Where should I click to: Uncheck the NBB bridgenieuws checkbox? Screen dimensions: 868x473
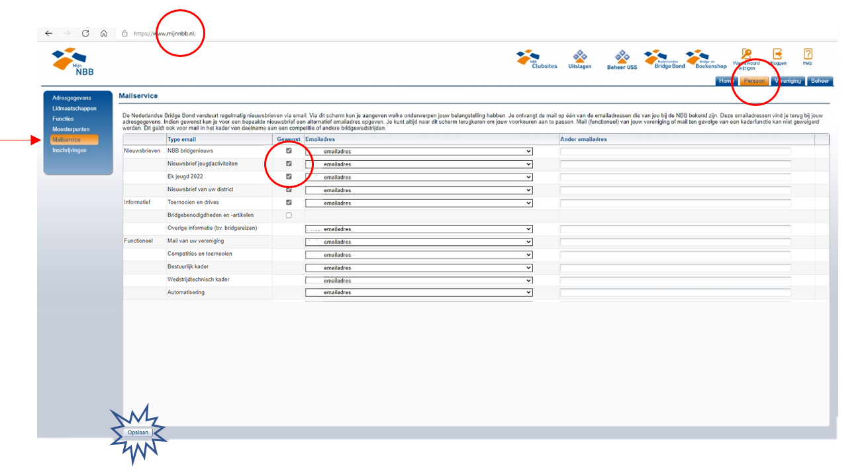[x=289, y=151]
